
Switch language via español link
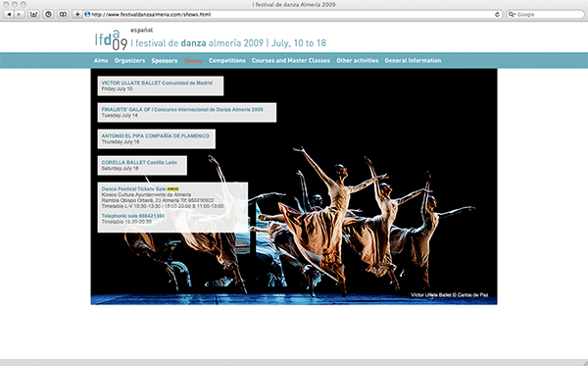coord(141,30)
